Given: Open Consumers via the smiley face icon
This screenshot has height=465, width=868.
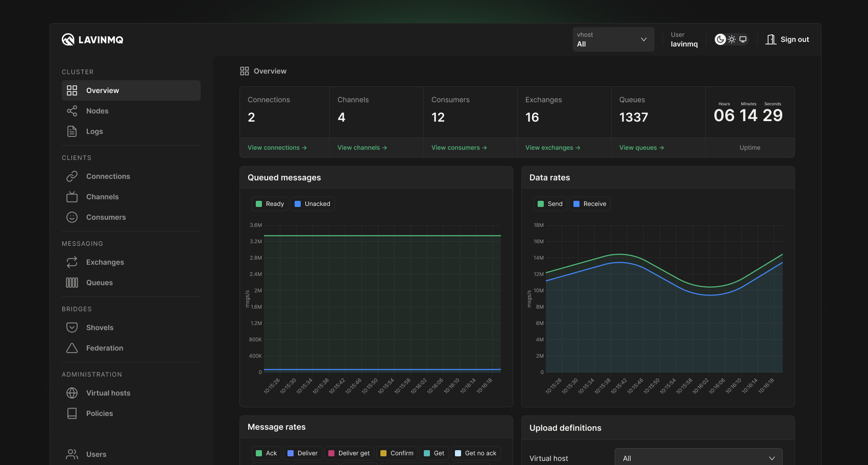Looking at the screenshot, I should (72, 217).
